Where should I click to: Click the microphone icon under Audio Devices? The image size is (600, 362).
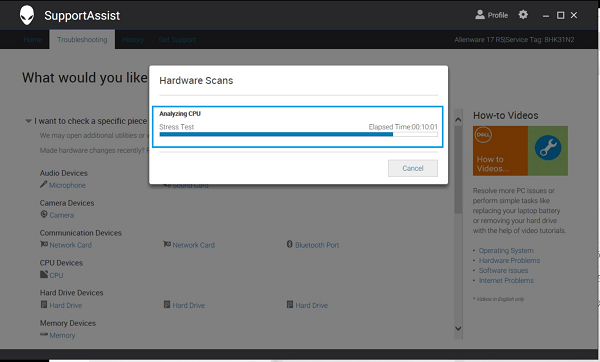pyautogui.click(x=44, y=184)
